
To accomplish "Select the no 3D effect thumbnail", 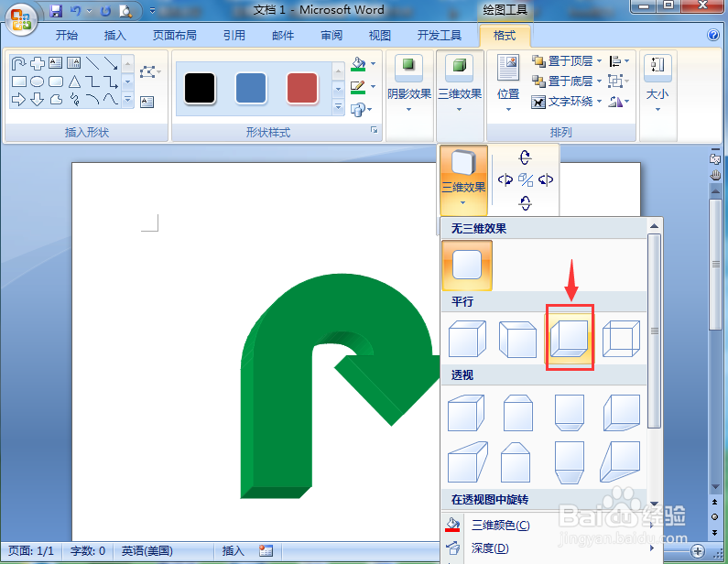I will tap(467, 265).
